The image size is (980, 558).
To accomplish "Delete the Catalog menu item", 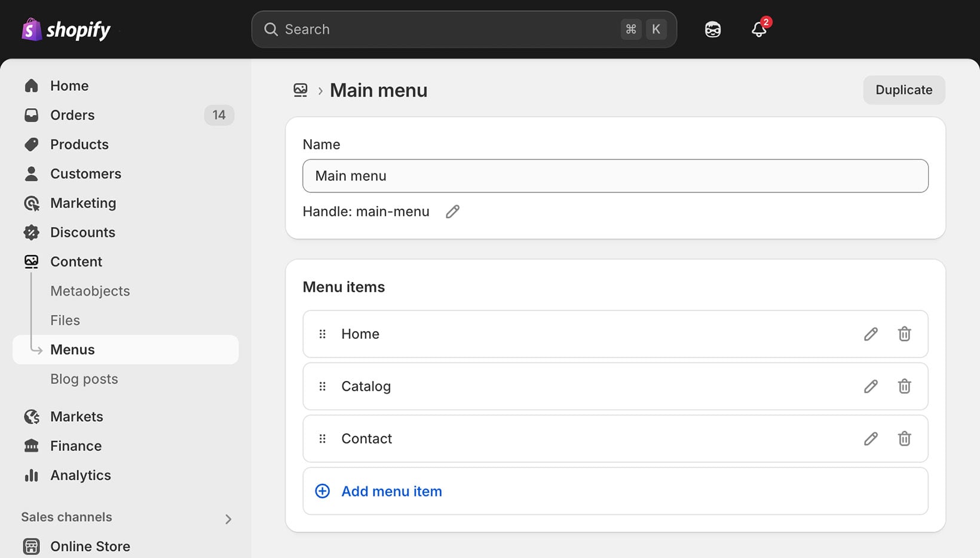I will [x=904, y=387].
